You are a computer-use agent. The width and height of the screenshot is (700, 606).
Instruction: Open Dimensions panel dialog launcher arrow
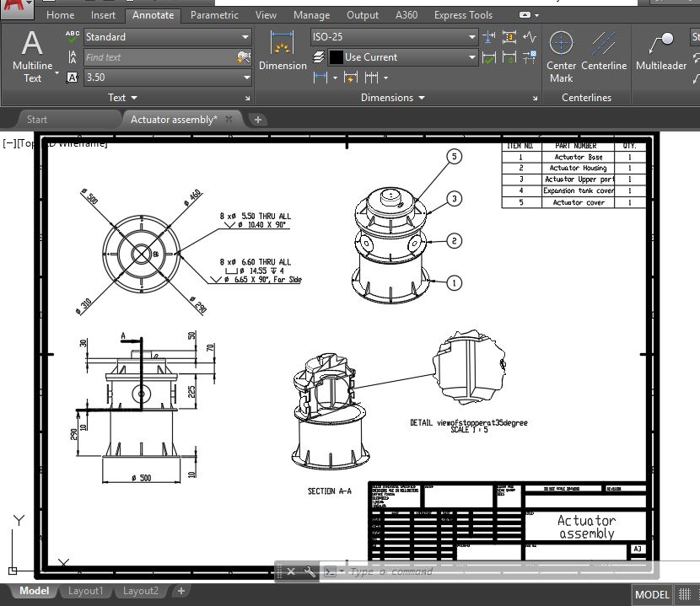536,98
